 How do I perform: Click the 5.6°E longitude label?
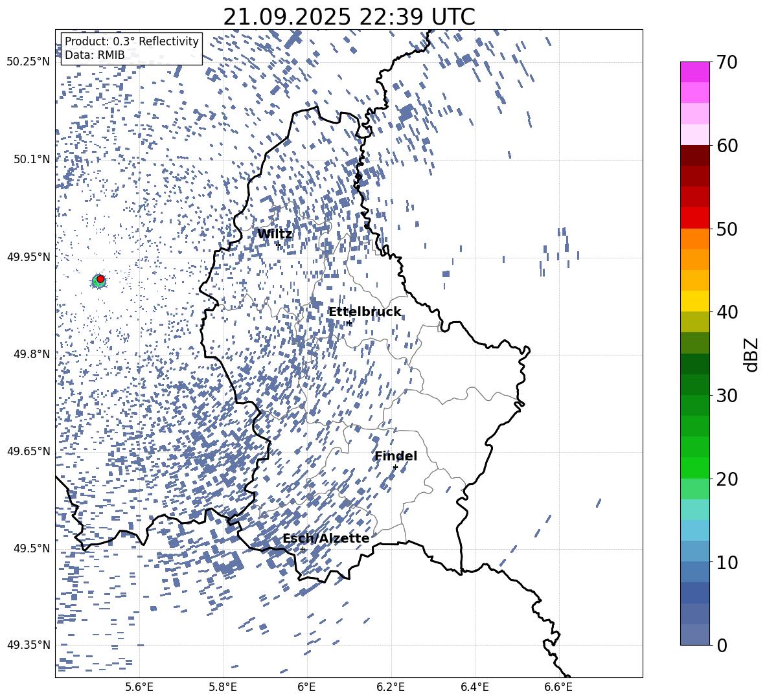pos(139,687)
